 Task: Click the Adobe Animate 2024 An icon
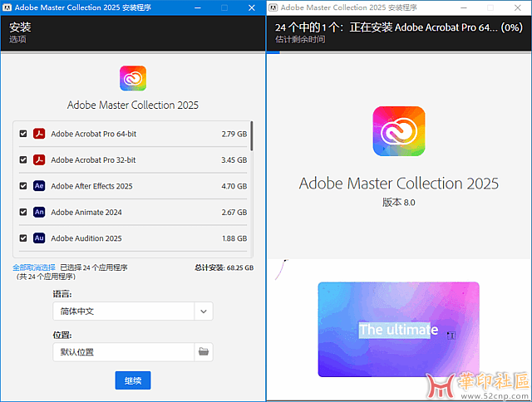tap(38, 213)
